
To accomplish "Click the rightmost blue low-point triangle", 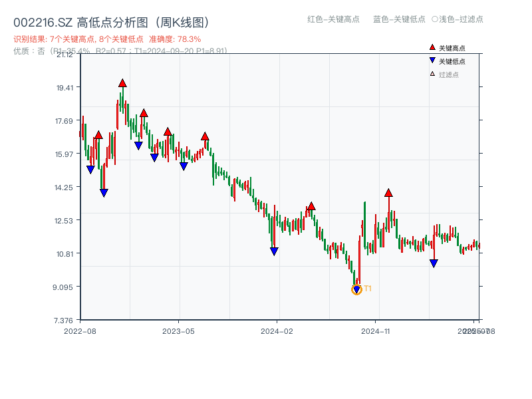I will click(x=434, y=263).
